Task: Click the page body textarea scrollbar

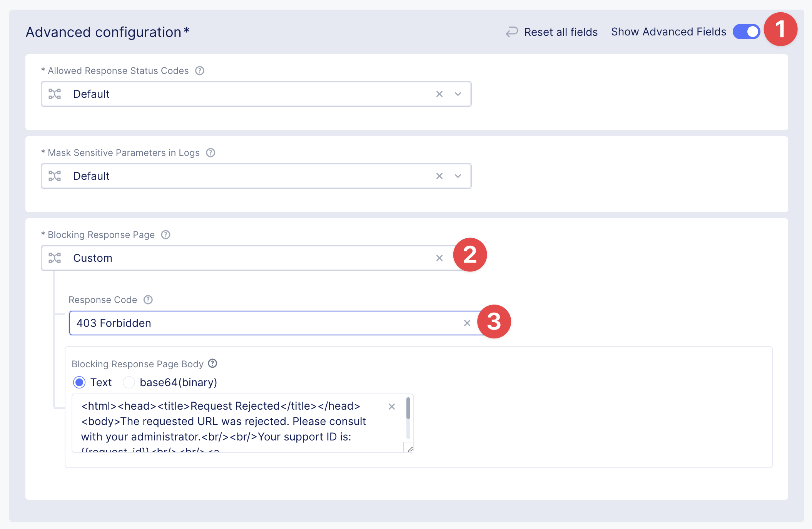Action: click(408, 409)
